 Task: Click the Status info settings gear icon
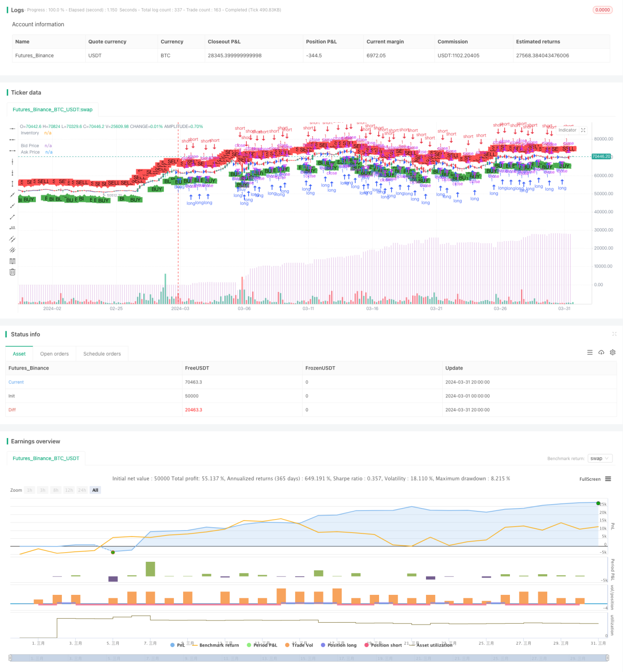[x=612, y=352]
